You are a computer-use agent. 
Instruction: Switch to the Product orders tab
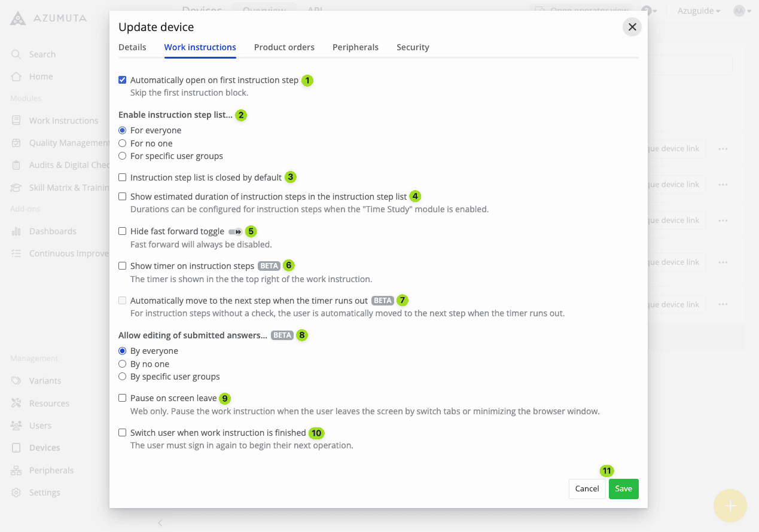click(x=284, y=47)
